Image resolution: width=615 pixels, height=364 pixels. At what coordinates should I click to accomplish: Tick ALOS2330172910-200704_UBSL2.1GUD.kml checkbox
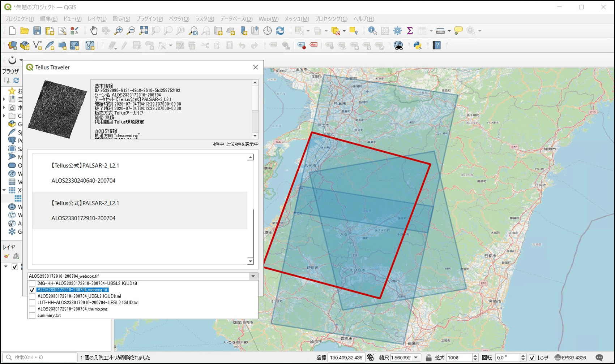click(32, 296)
